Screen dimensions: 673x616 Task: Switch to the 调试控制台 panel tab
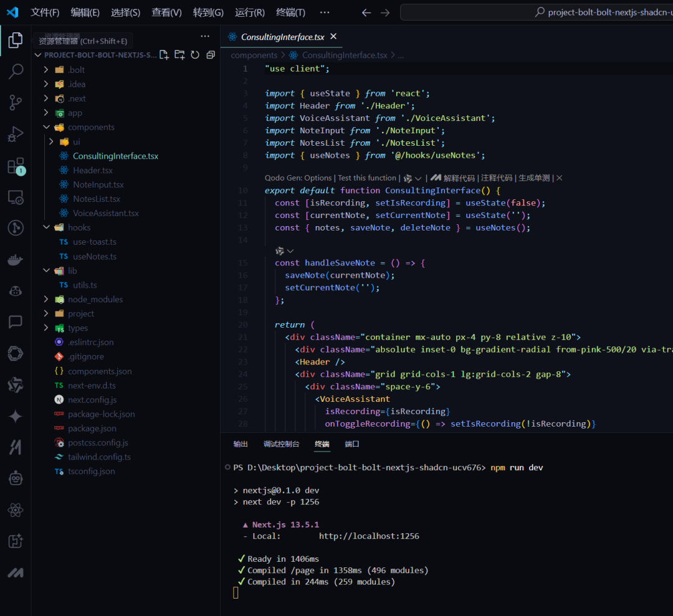coord(281,444)
